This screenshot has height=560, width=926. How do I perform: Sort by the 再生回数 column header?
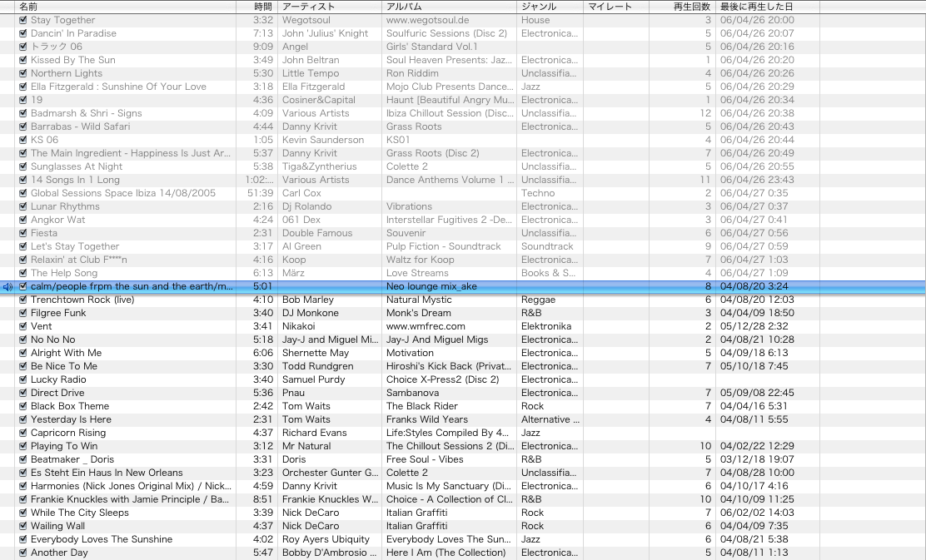[x=682, y=7]
